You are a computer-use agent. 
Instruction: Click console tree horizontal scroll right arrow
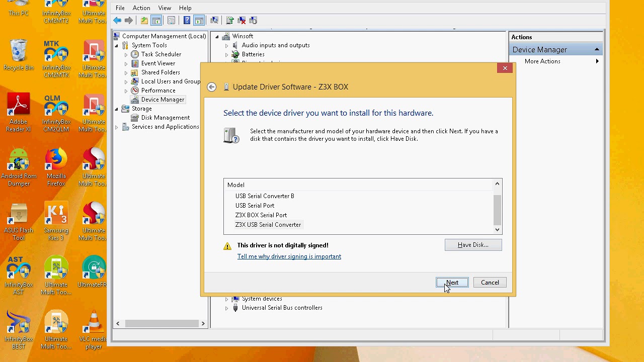203,324
